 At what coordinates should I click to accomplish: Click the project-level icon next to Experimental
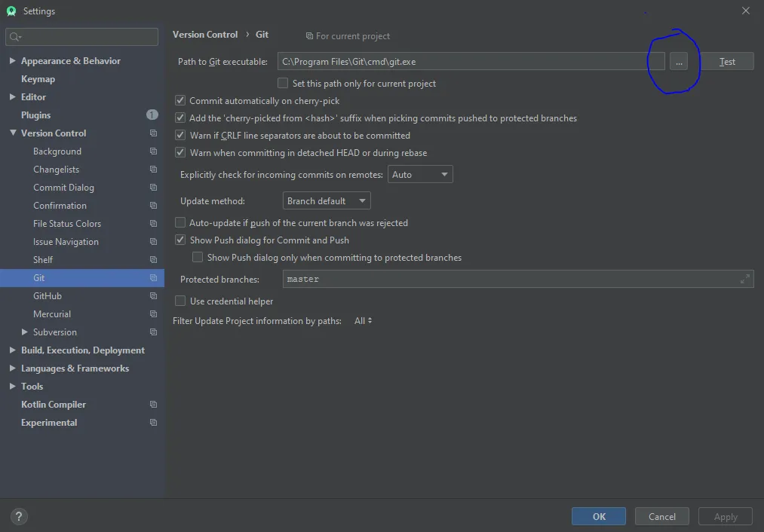point(154,423)
